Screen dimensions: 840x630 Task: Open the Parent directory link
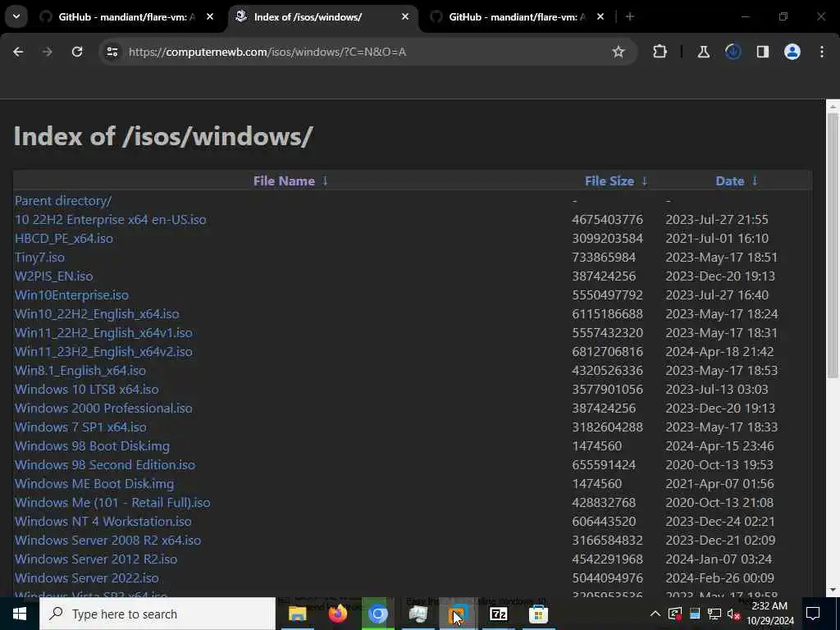tap(63, 201)
